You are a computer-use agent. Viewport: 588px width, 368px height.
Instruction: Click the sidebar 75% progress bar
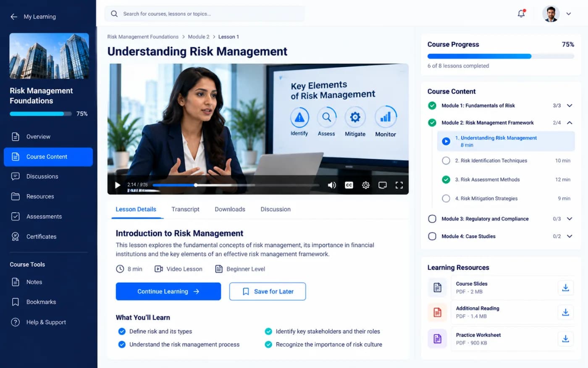click(41, 114)
